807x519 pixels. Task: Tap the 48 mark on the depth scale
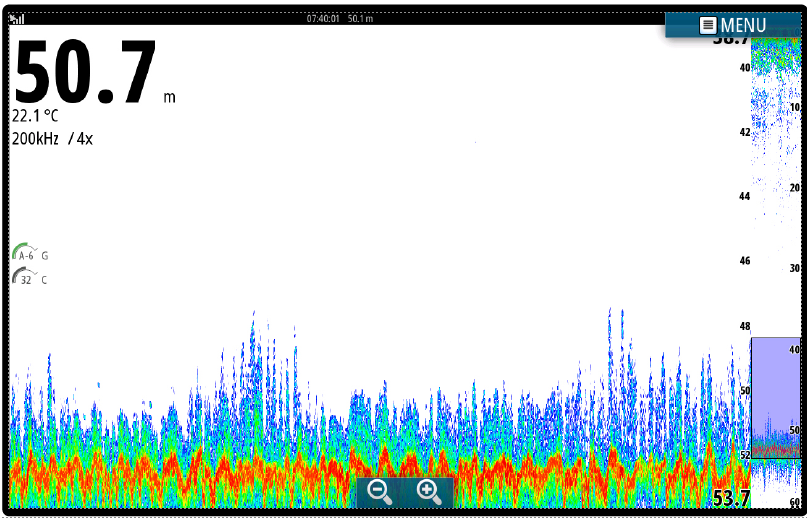pyautogui.click(x=744, y=326)
